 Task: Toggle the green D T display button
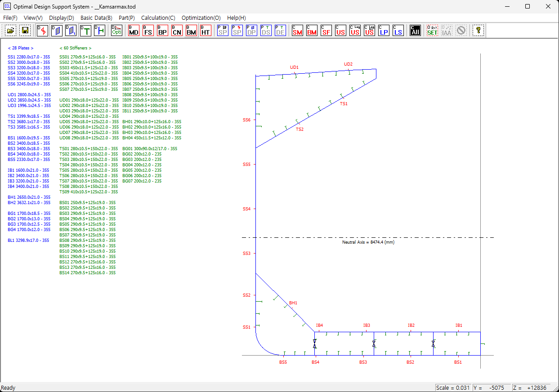pyautogui.click(x=85, y=30)
